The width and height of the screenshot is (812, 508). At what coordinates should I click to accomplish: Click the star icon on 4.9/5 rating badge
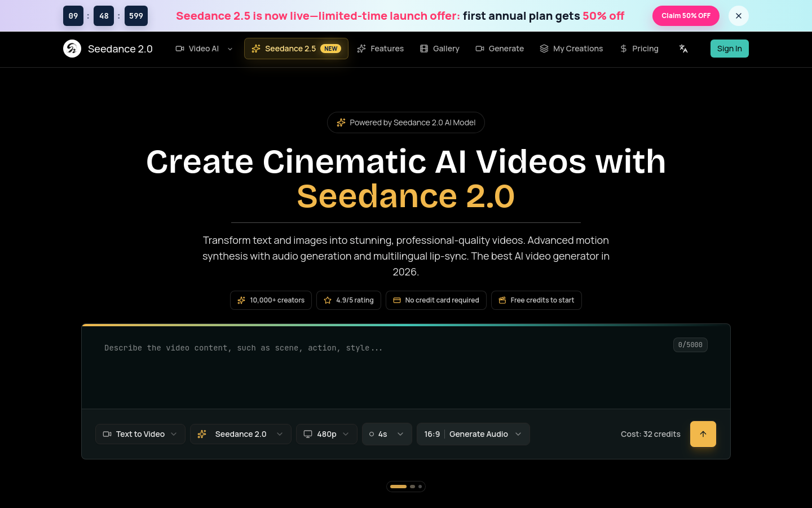pos(328,300)
